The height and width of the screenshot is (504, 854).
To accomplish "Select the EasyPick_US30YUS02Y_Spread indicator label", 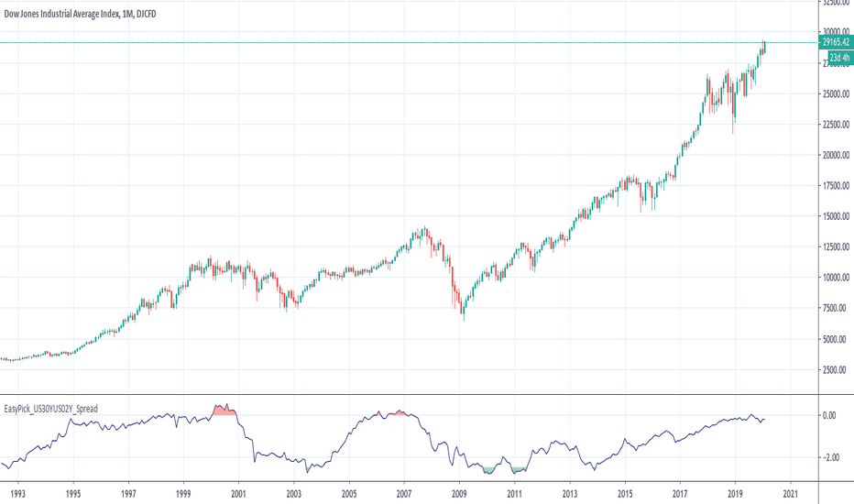I will pyautogui.click(x=51, y=409).
